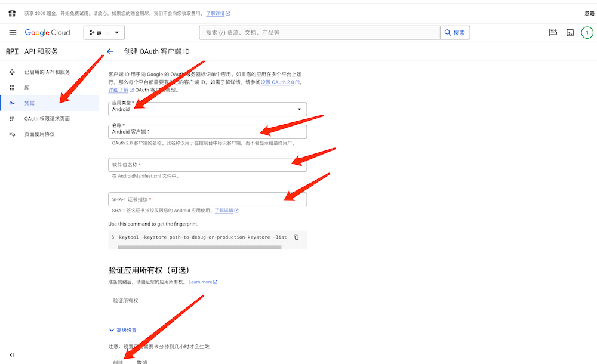Open the account avatar circle labeled 1
This screenshot has height=364, width=597.
pyautogui.click(x=587, y=33)
